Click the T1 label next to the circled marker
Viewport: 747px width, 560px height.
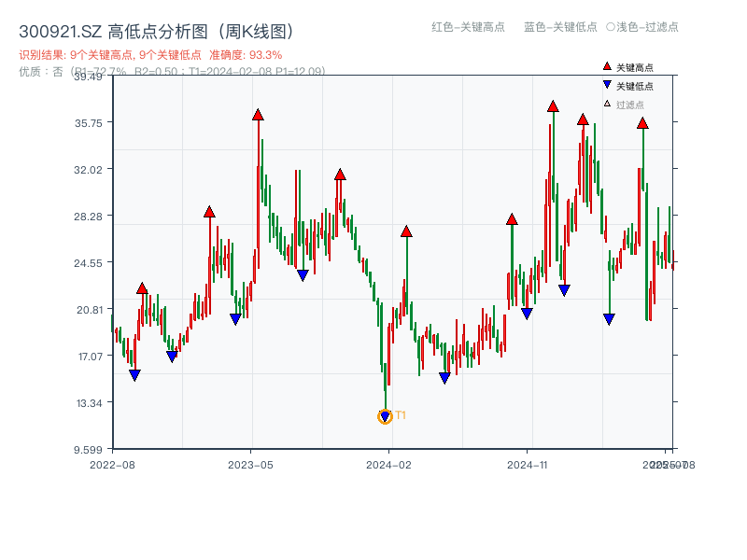click(x=399, y=413)
